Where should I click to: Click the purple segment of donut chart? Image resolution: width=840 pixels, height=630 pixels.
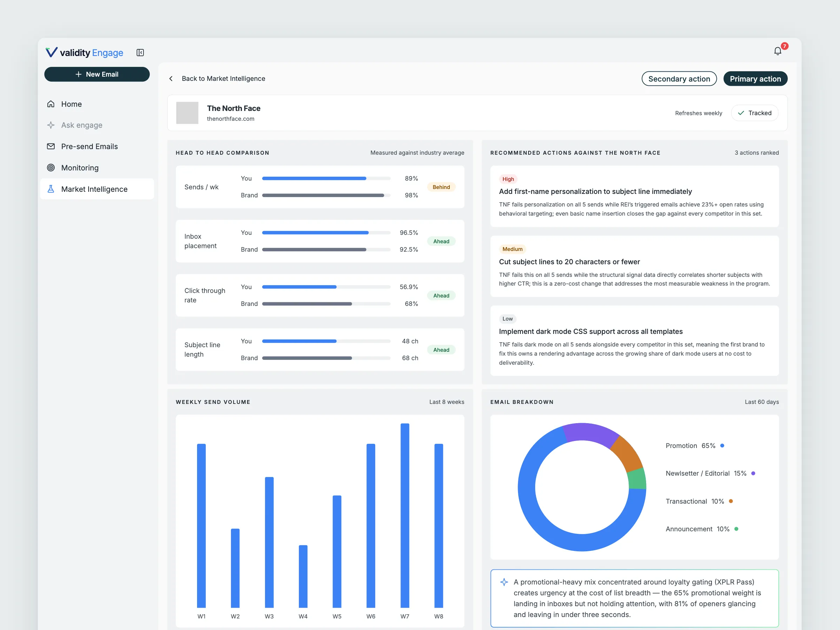coord(591,432)
